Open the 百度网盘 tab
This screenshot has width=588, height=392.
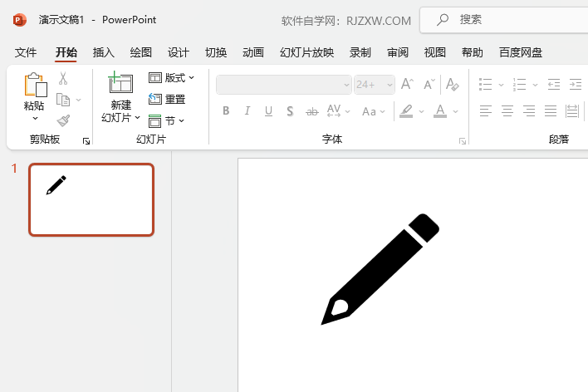point(521,52)
